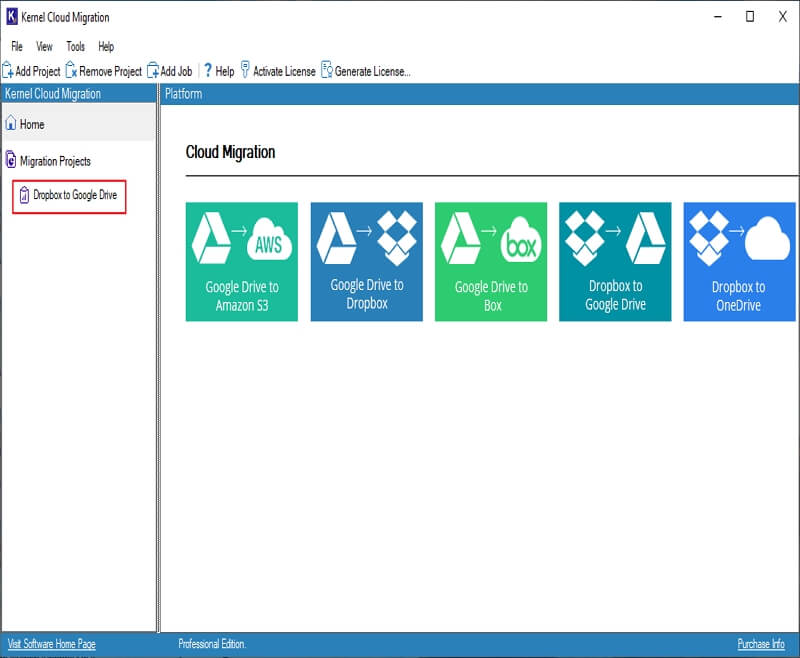This screenshot has width=800, height=658.
Task: Click the Add Project toolbar icon
Action: coord(8,70)
